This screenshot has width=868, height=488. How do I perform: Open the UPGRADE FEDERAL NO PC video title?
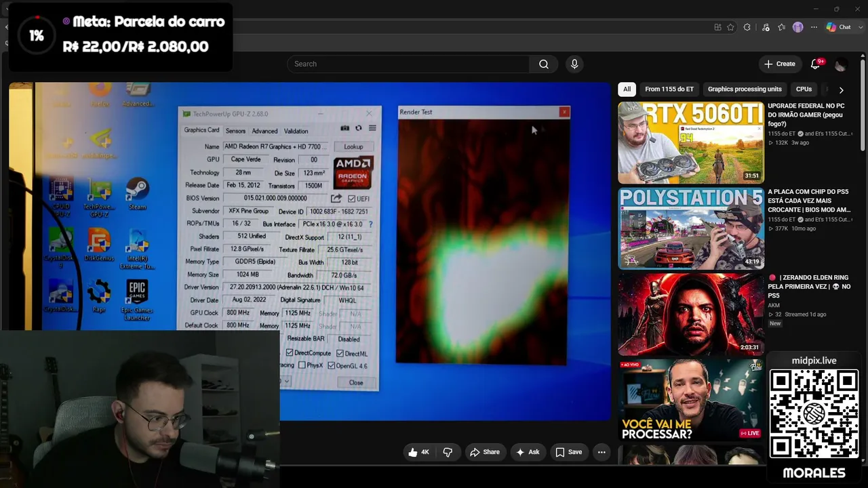click(807, 115)
